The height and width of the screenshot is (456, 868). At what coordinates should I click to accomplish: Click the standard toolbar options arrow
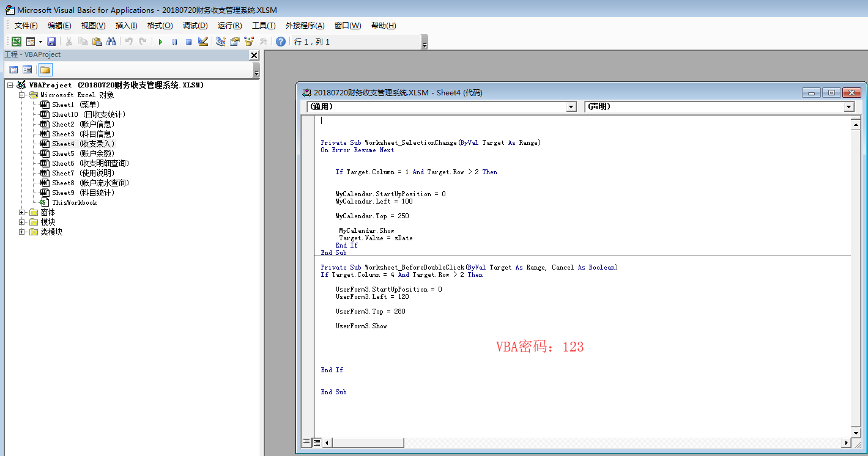pyautogui.click(x=425, y=42)
